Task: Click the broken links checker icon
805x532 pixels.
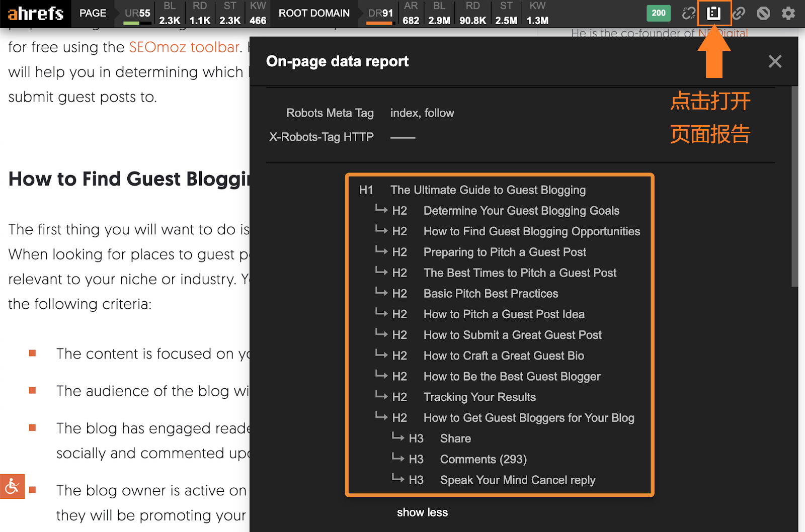Action: pyautogui.click(x=688, y=13)
